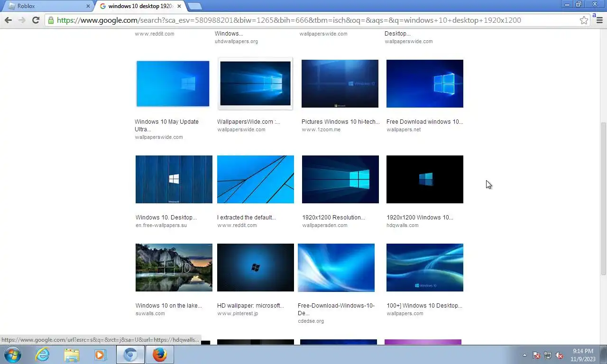Click the 'Pictures Windows 10 hi-tech...' title
Viewport: 607px width, 364px height.
[x=340, y=122]
